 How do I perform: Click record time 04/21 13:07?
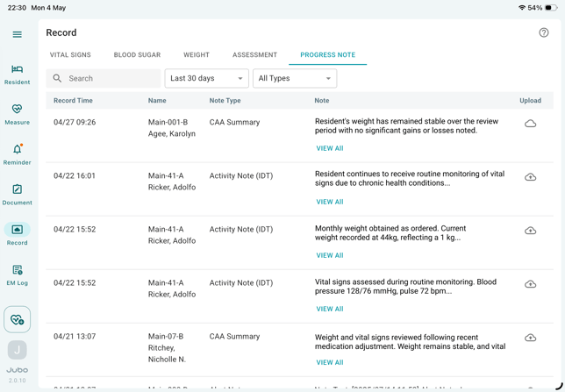[x=75, y=336]
